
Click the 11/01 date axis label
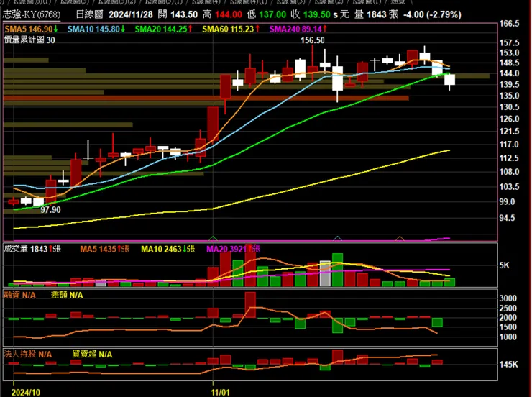[x=220, y=392]
